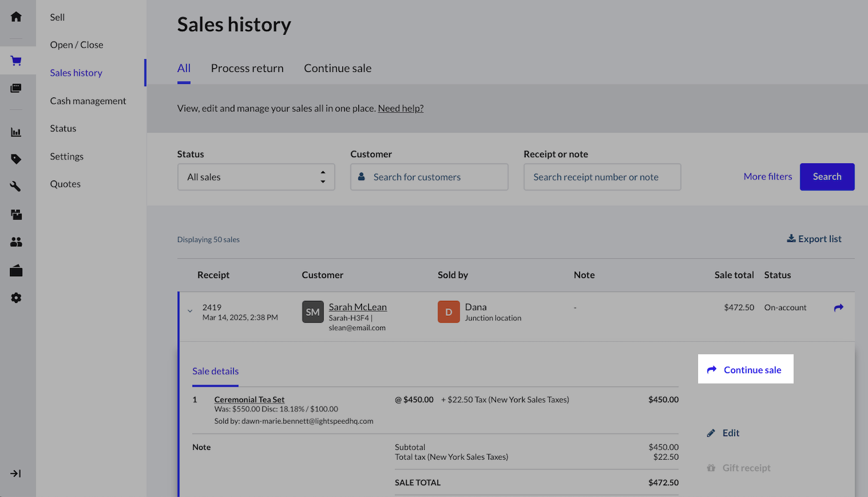Open the Status dropdown showing All sales
The image size is (868, 497).
point(255,177)
